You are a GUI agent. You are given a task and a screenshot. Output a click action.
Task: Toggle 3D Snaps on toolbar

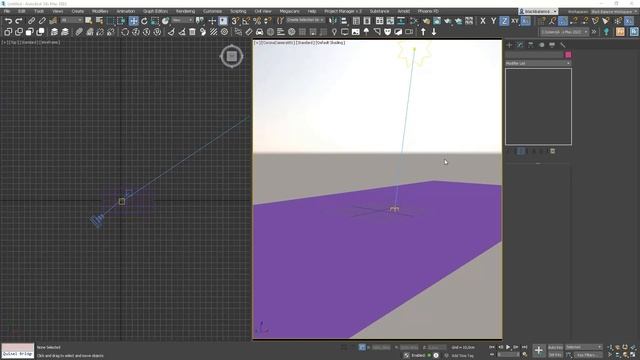coord(235,21)
